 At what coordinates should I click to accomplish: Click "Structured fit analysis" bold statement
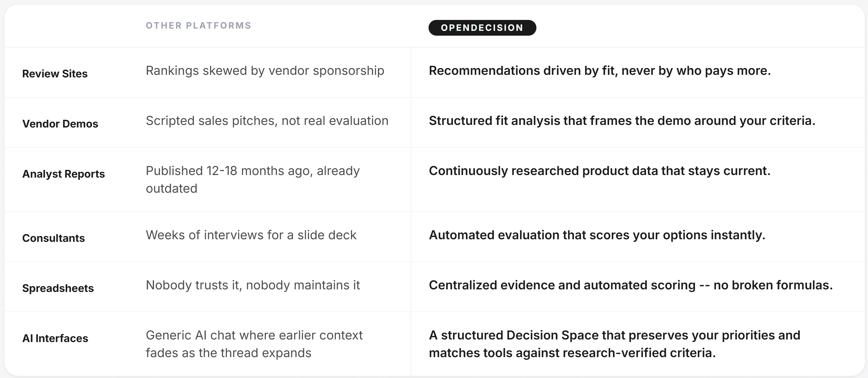(x=622, y=121)
